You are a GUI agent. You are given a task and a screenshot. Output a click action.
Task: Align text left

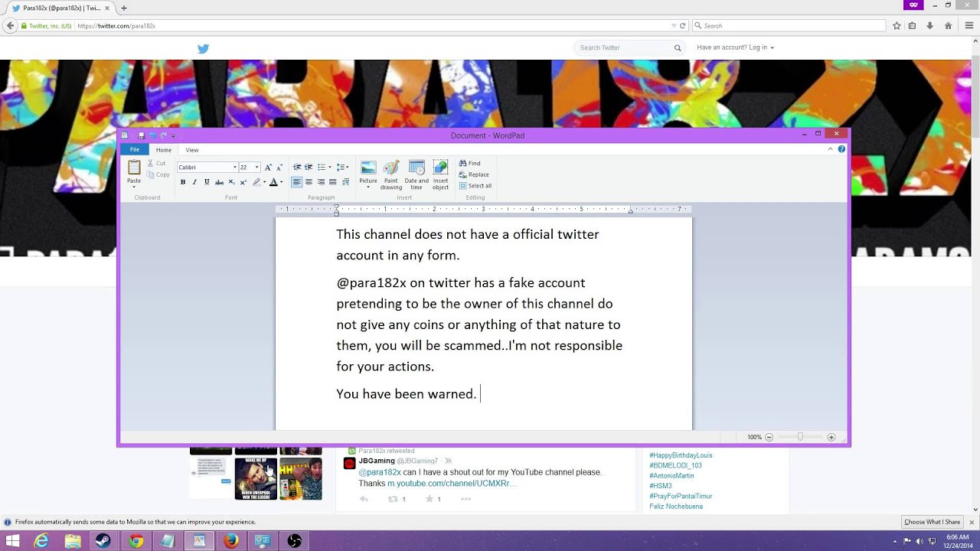pyautogui.click(x=297, y=182)
